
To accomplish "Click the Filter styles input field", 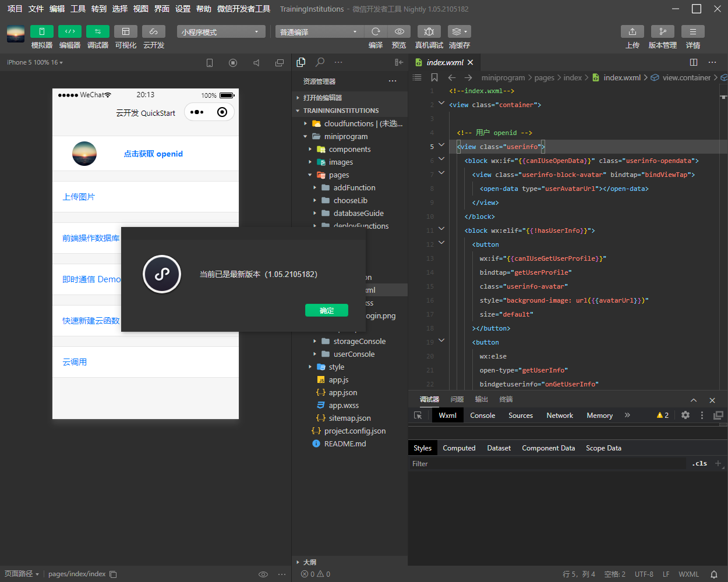I will click(547, 464).
